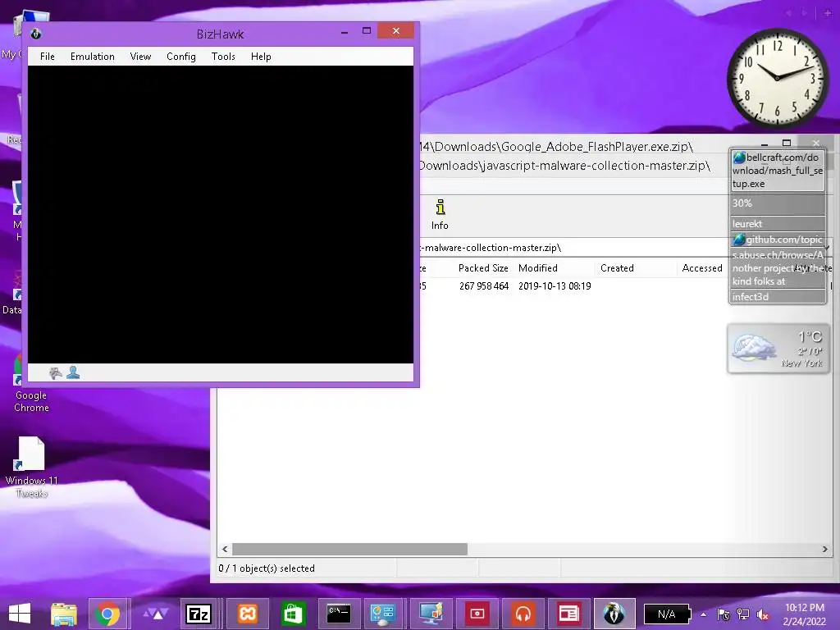This screenshot has width=840, height=630.
Task: Select the 30% clipboard entry
Action: click(x=778, y=203)
